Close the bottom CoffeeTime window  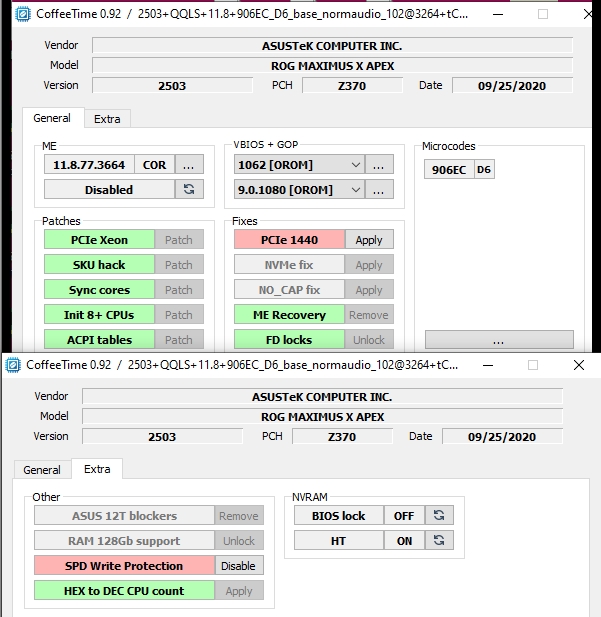coord(579,365)
